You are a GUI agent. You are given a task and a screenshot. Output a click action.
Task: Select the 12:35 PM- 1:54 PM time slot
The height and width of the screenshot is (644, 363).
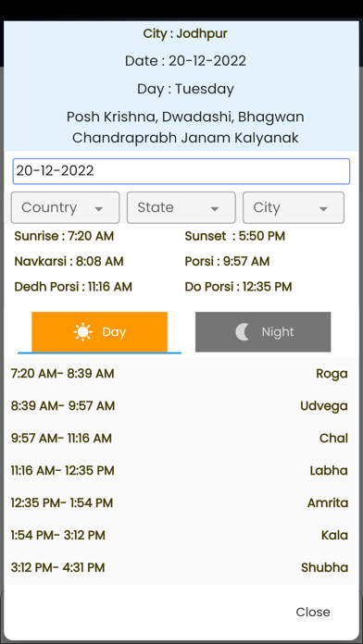[181, 503]
